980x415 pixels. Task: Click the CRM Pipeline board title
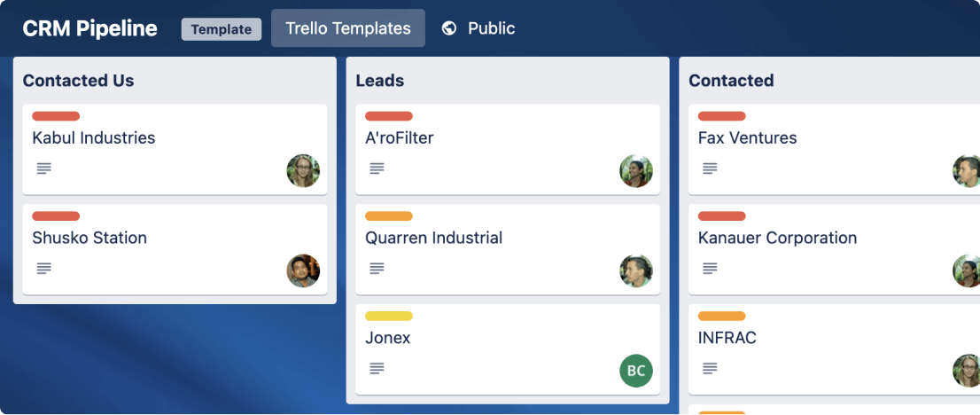point(90,28)
